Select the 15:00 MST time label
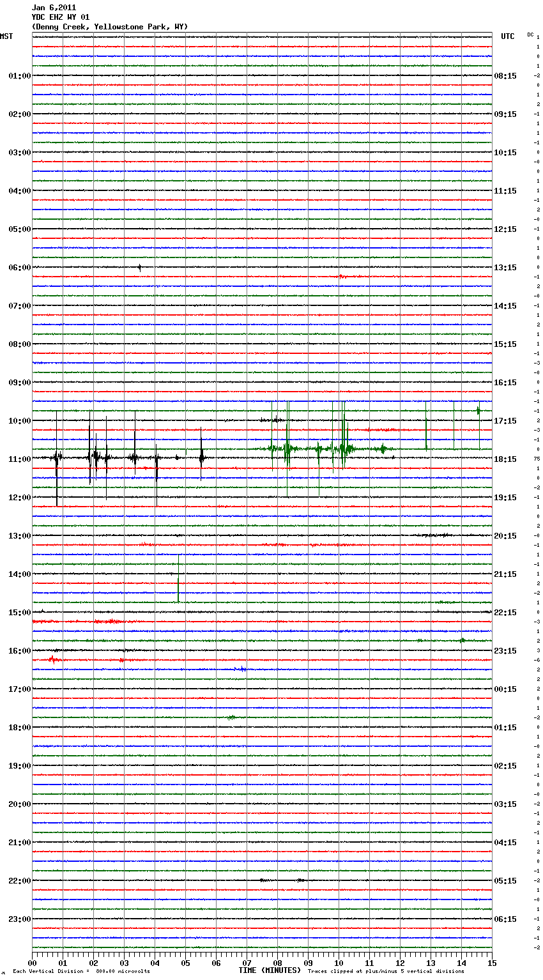The image size is (543, 980). 20,613
